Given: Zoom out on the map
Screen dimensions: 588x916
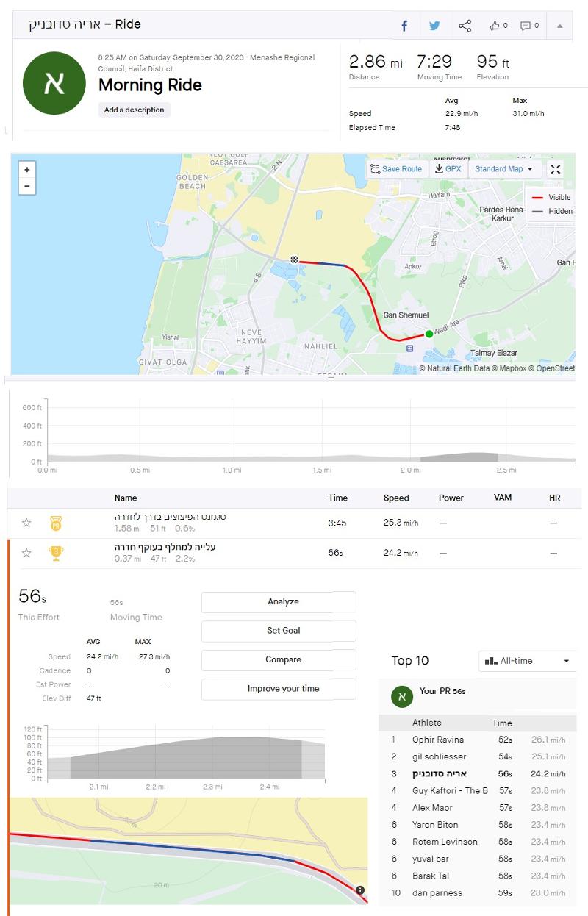Looking at the screenshot, I should coord(27,186).
